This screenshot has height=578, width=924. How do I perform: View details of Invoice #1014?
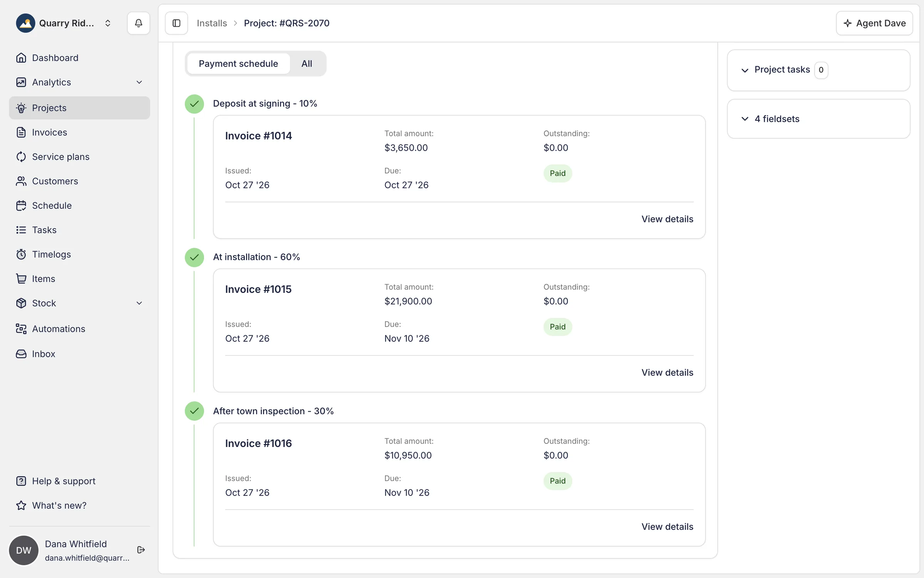pyautogui.click(x=667, y=219)
